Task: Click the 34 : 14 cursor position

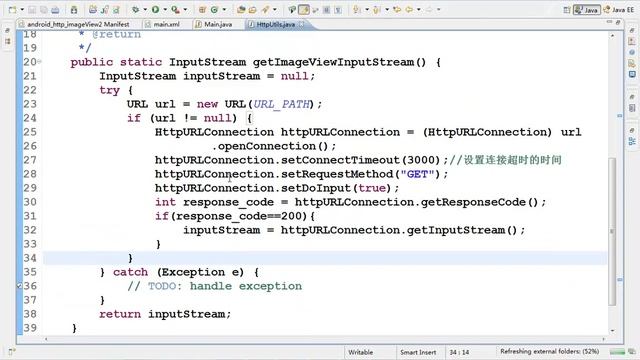Action: 459,352
